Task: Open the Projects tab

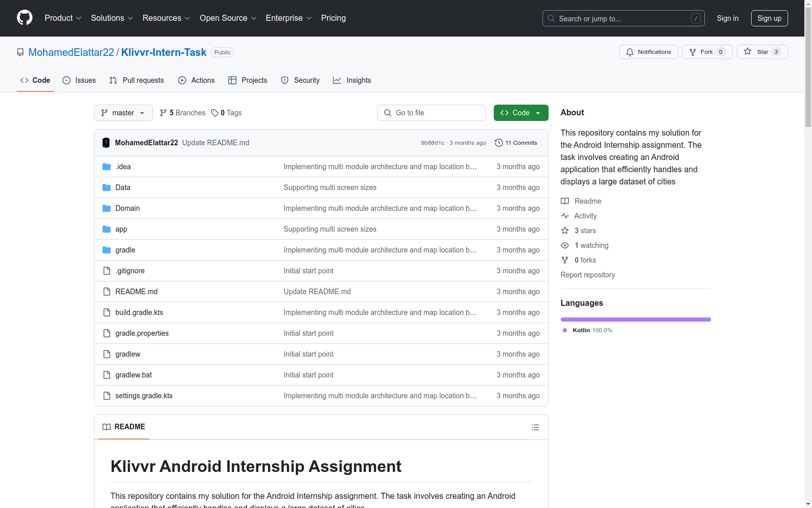Action: [x=248, y=80]
